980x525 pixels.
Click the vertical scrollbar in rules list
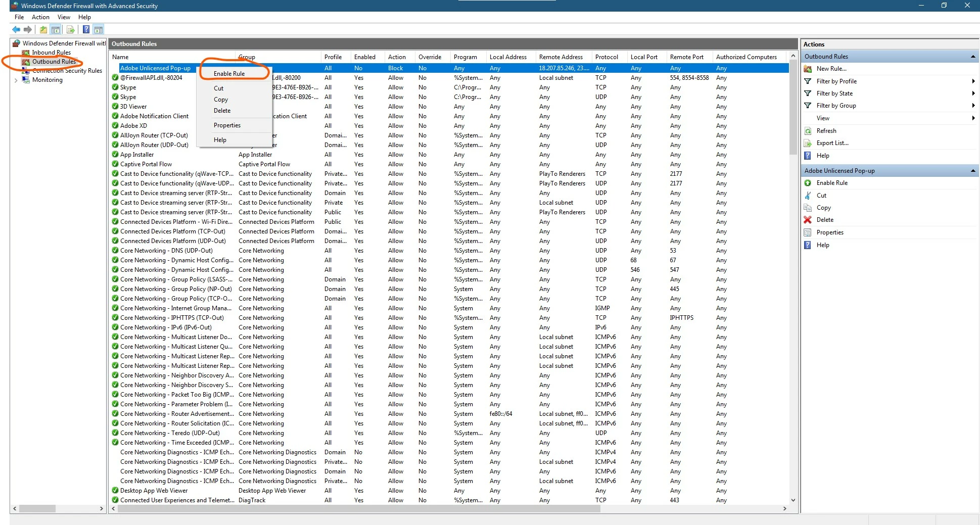[x=793, y=107]
